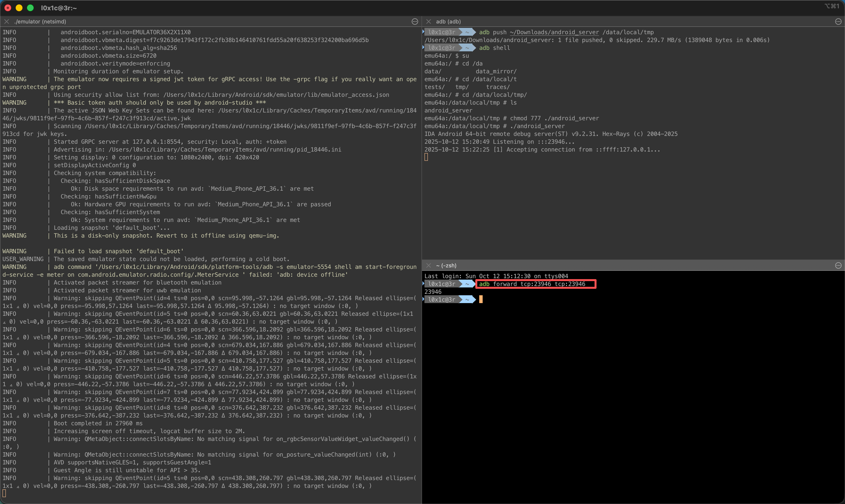Click the hollow cursor in the adb pane
Image resolution: width=845 pixels, height=504 pixels.
pyautogui.click(x=426, y=157)
